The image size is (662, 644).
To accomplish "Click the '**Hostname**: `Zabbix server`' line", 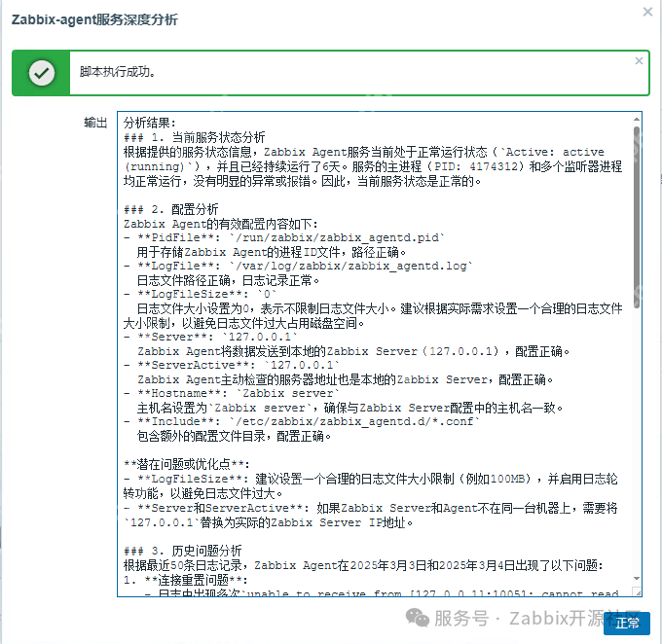I will (x=232, y=393).
